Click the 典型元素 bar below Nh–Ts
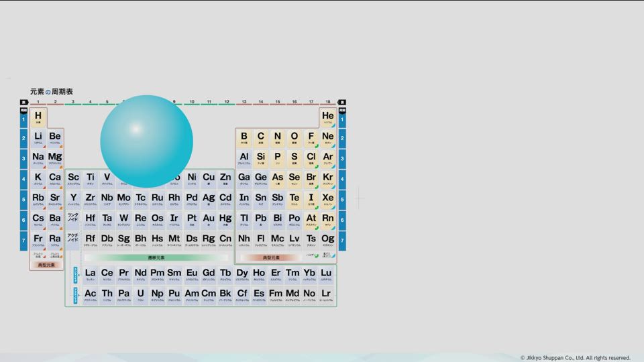This screenshot has height=362, width=644. coord(271,257)
